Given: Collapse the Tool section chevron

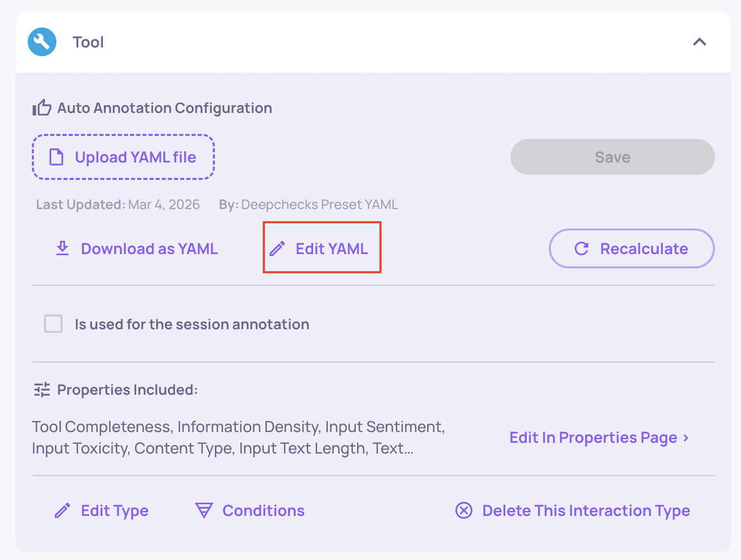Looking at the screenshot, I should [x=699, y=42].
